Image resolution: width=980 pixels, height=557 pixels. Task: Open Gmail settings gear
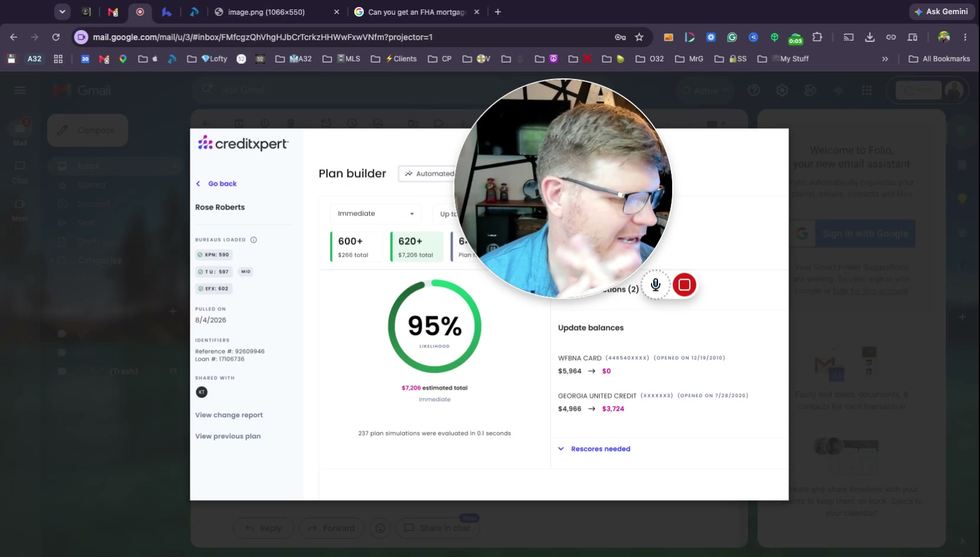tap(782, 90)
